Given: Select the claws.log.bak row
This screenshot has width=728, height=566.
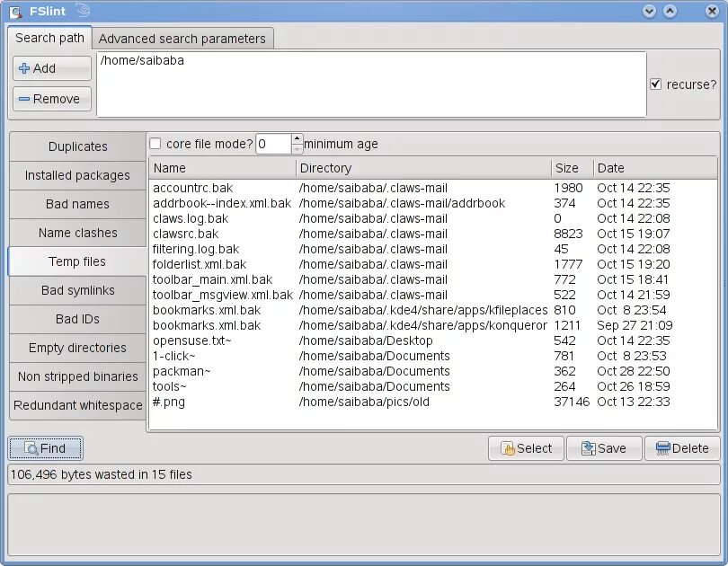Looking at the screenshot, I should (432, 218).
